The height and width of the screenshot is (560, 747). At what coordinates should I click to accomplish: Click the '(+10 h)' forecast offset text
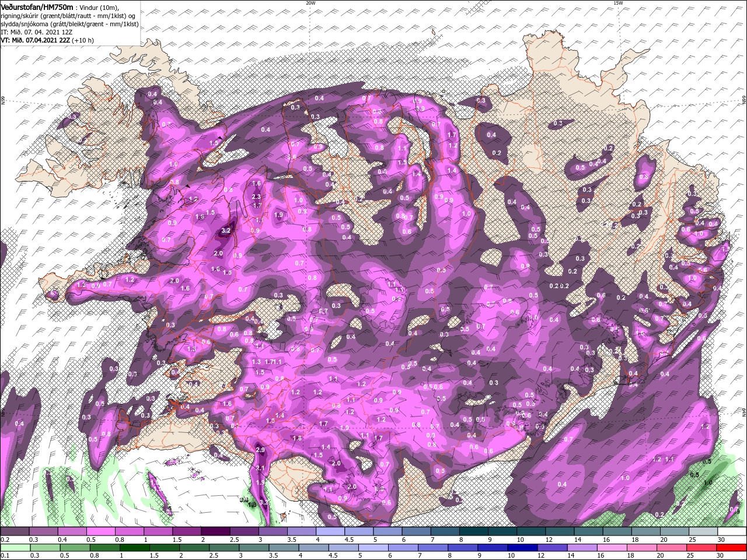83,40
